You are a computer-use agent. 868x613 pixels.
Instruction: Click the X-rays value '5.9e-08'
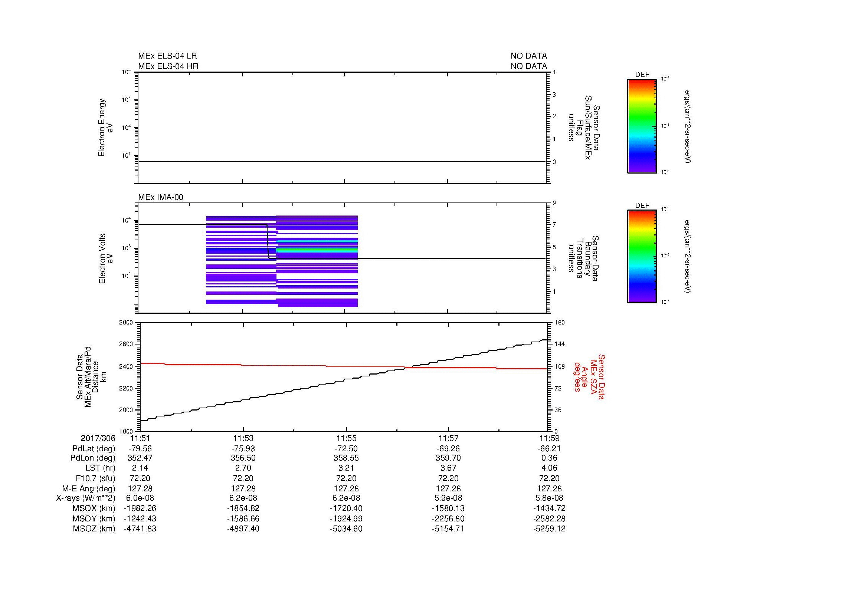448,498
